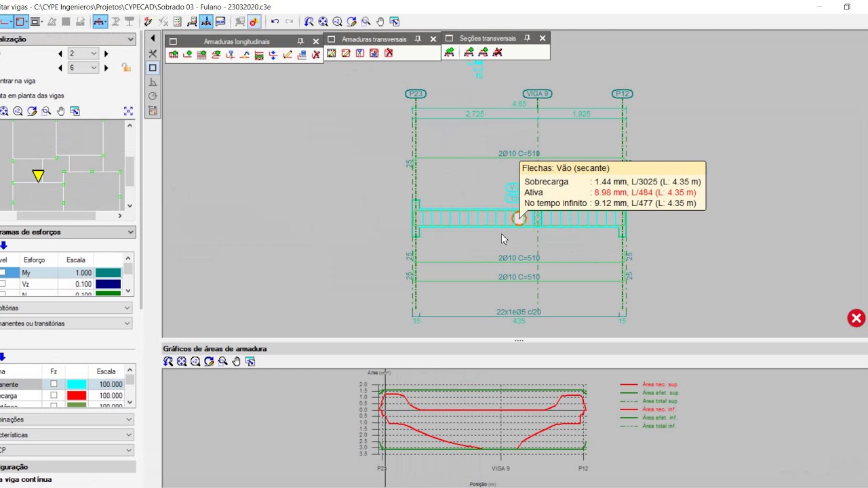This screenshot has width=868, height=488.
Task: Close the Seções transversais panel
Action: click(x=542, y=39)
